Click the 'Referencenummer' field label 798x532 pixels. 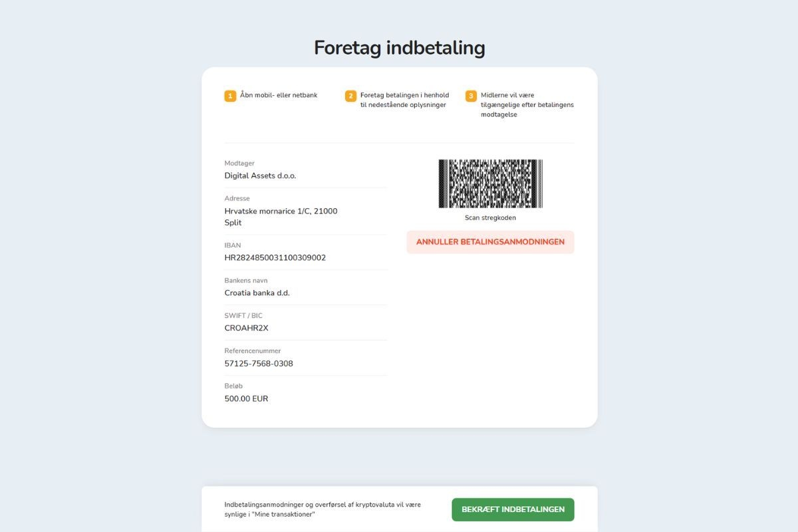point(253,351)
